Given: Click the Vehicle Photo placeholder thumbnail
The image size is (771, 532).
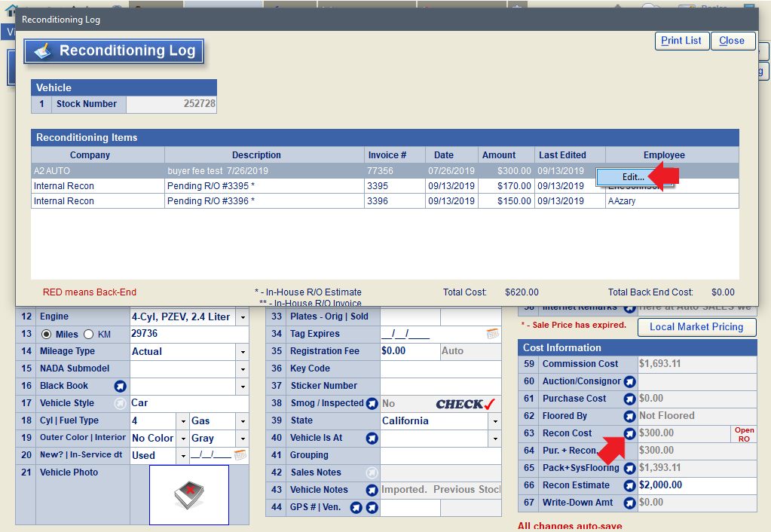Looking at the screenshot, I should 188,494.
